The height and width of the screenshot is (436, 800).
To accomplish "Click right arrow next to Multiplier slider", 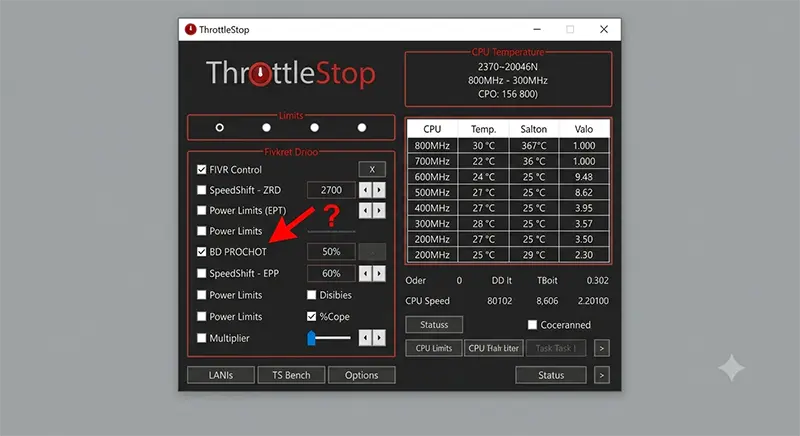I will (379, 338).
